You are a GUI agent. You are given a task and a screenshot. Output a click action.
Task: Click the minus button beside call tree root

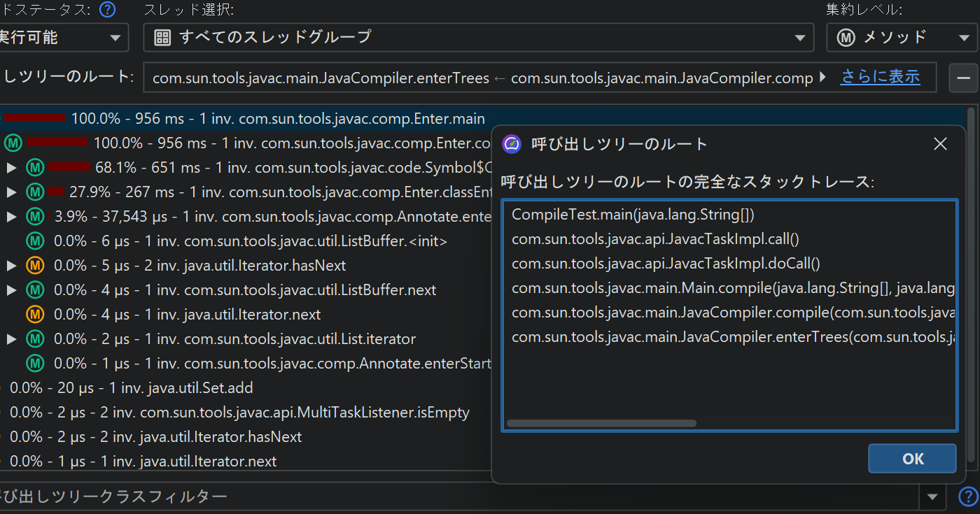963,78
